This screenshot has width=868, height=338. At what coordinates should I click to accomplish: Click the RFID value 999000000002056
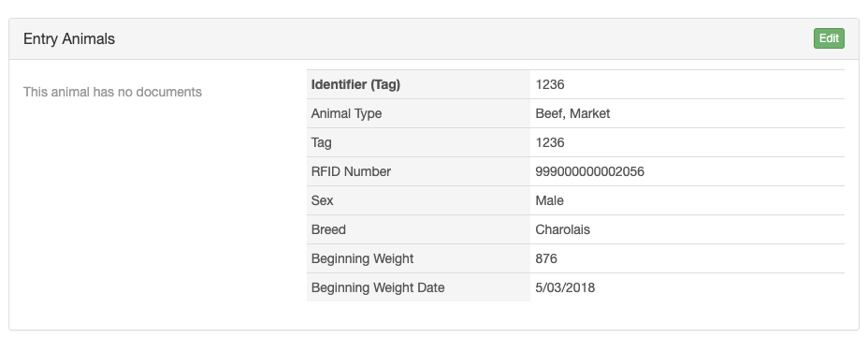pos(589,171)
